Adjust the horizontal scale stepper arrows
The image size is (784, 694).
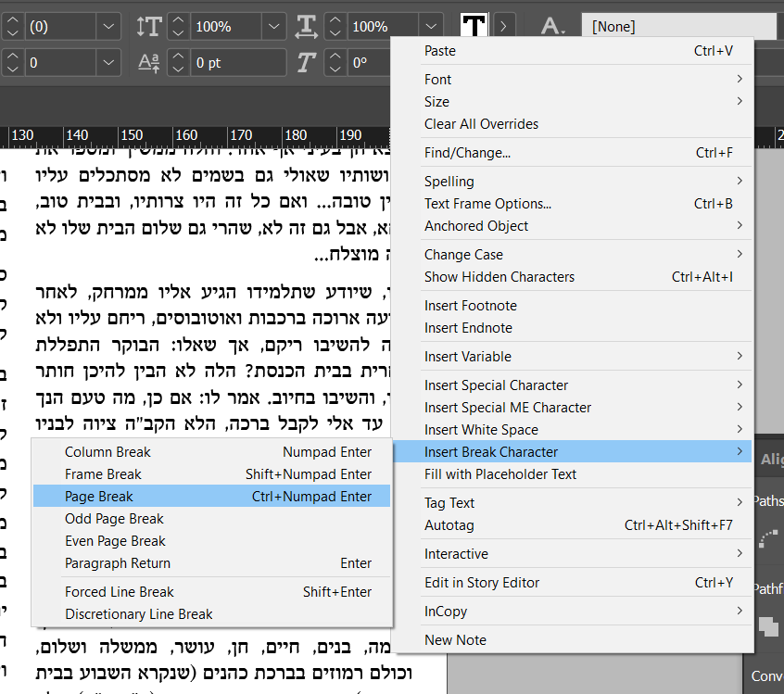335,27
